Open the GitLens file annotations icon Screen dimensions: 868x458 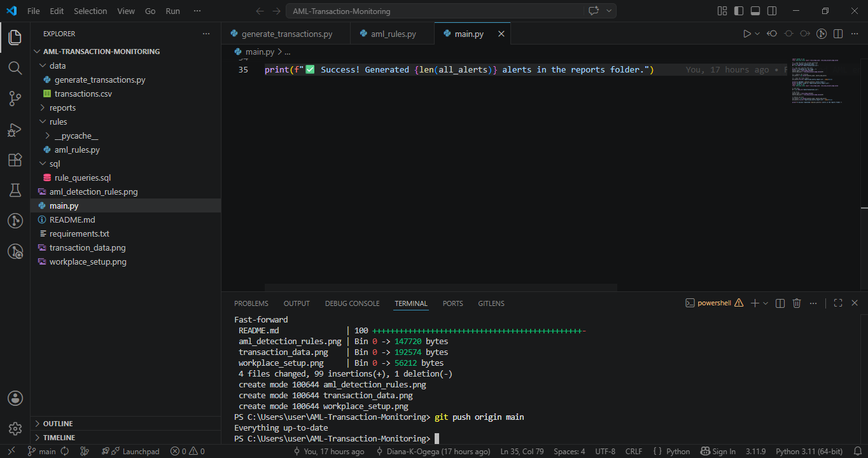(x=822, y=34)
